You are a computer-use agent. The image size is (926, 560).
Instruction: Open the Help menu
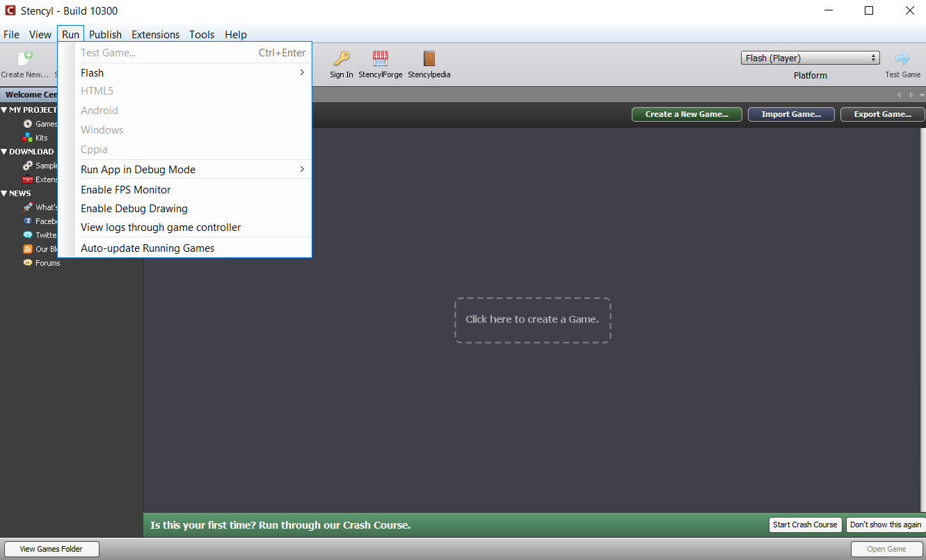point(236,34)
